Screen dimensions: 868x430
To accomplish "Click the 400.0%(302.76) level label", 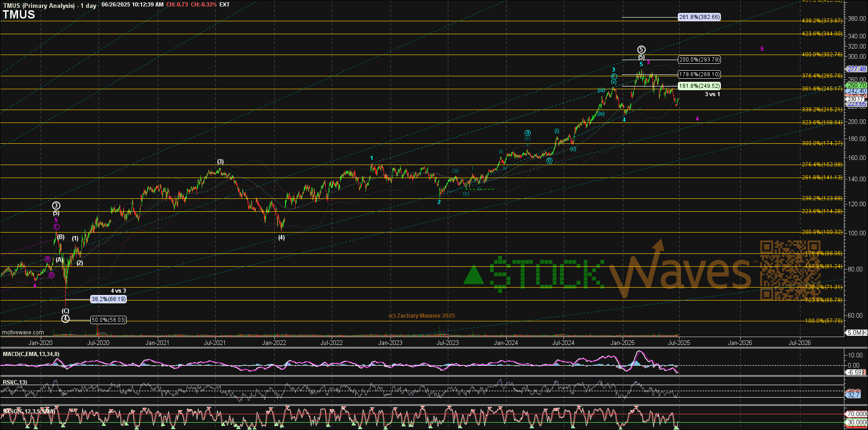I will pos(822,55).
